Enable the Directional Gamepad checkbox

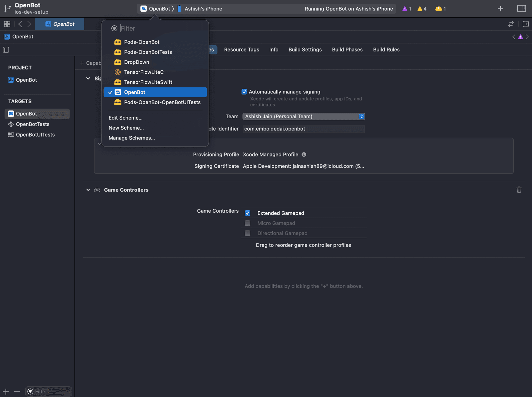247,233
